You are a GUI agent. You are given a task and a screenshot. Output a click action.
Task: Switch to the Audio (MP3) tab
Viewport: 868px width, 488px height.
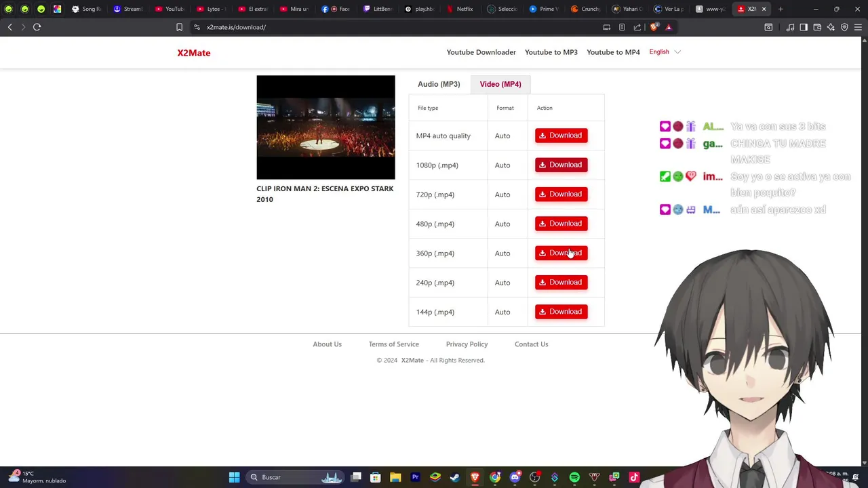439,84
